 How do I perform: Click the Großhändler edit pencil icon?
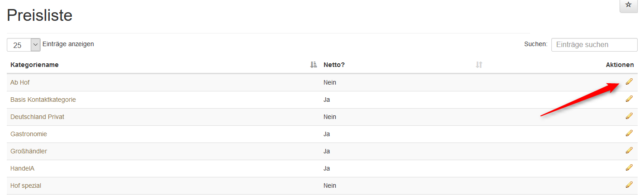tap(629, 150)
